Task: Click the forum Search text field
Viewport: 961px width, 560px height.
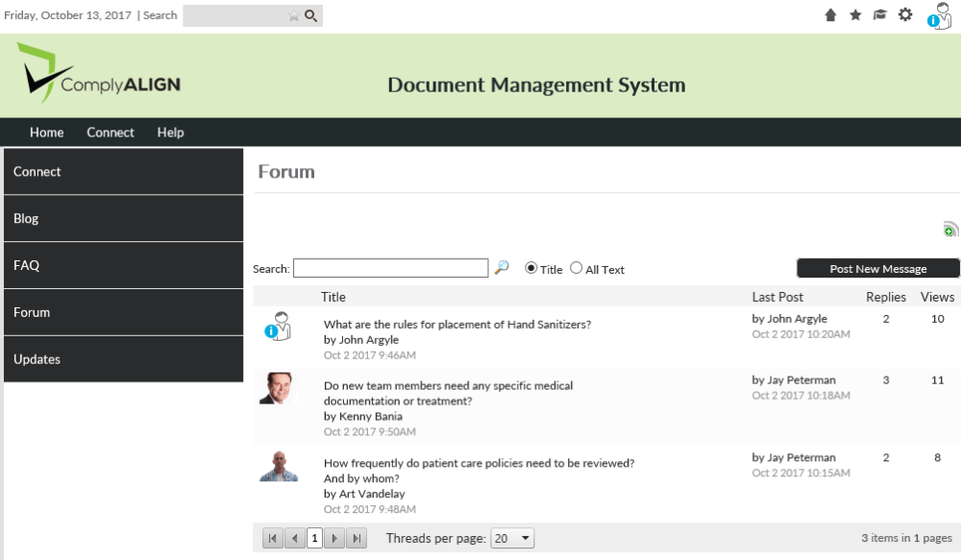Action: click(390, 268)
